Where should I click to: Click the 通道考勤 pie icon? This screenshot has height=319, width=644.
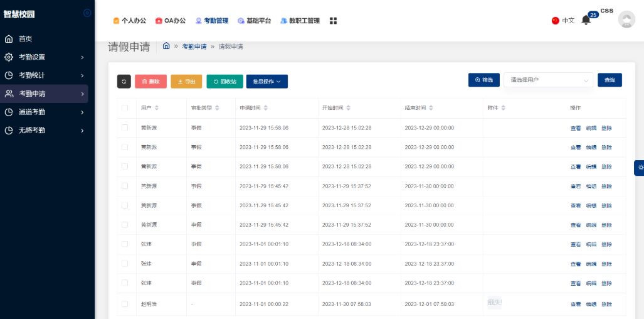9,112
